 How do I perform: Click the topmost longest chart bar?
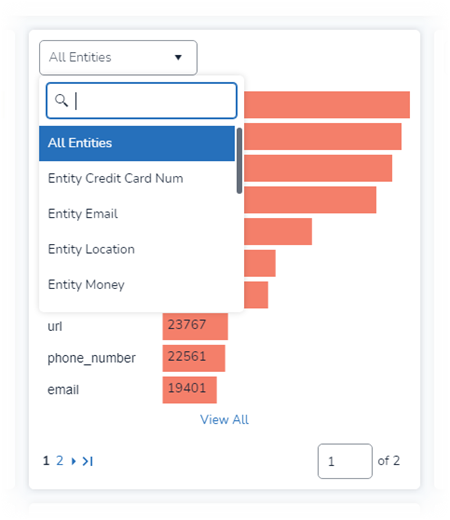point(327,105)
